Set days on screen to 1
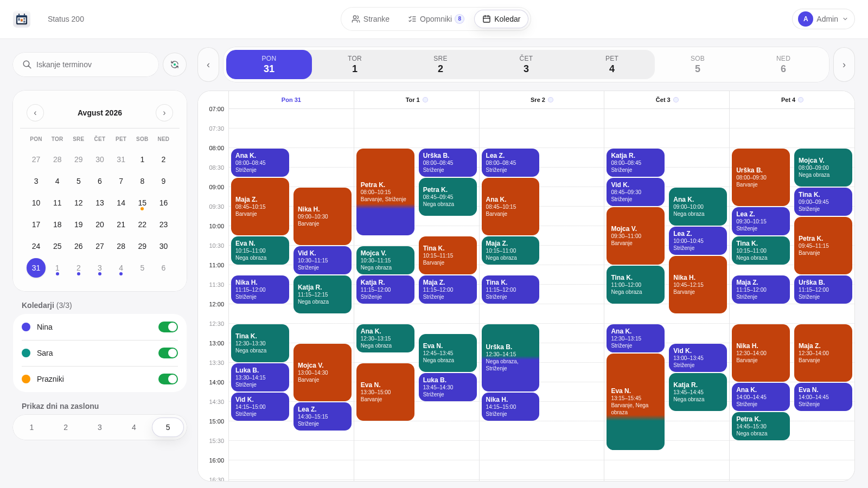868x488 pixels. coord(31,427)
